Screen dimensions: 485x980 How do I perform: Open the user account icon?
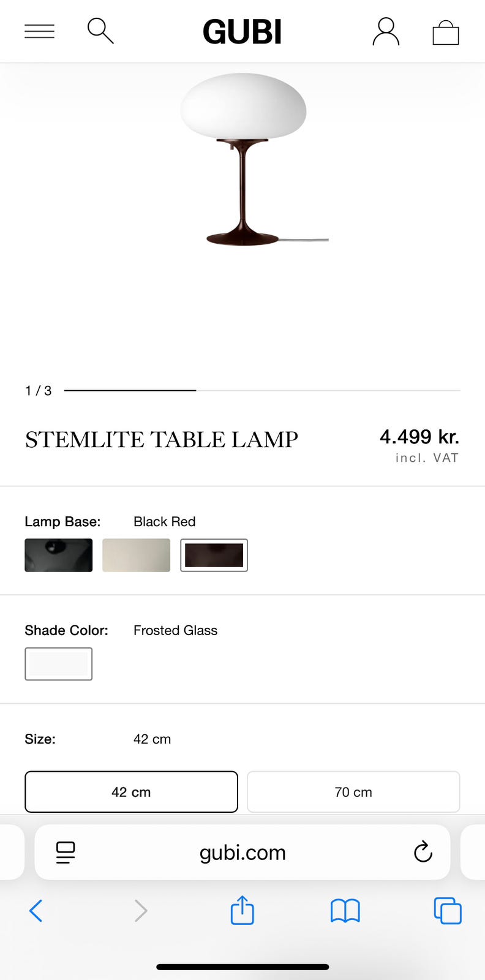tap(386, 31)
